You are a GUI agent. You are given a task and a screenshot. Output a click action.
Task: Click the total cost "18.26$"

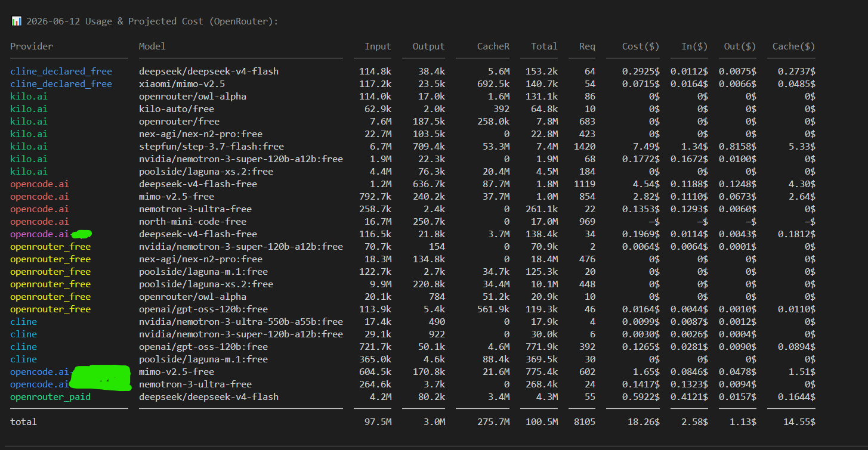644,422
